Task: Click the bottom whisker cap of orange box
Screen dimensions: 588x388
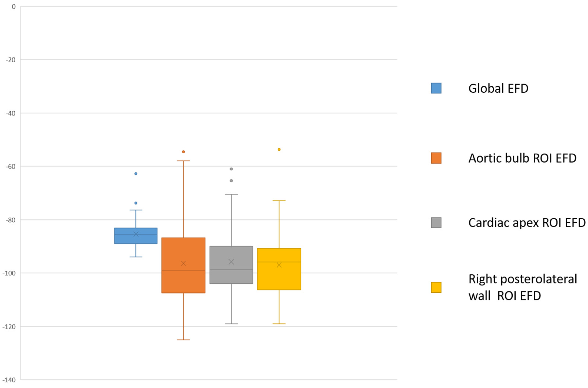Action: [183, 340]
